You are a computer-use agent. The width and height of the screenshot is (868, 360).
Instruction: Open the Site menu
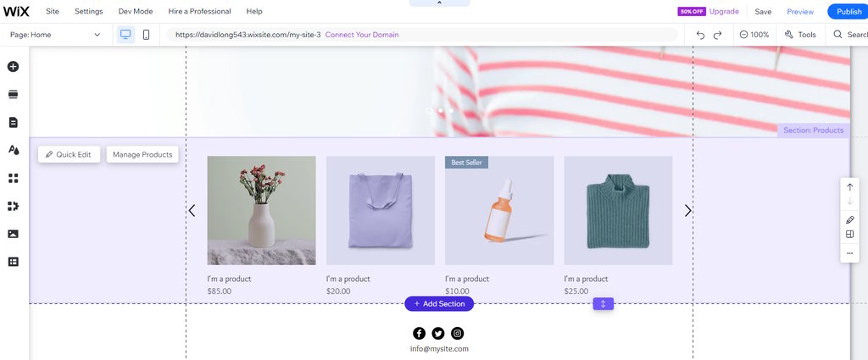click(x=53, y=12)
